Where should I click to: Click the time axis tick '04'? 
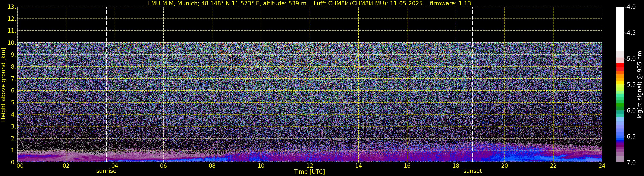point(115,166)
